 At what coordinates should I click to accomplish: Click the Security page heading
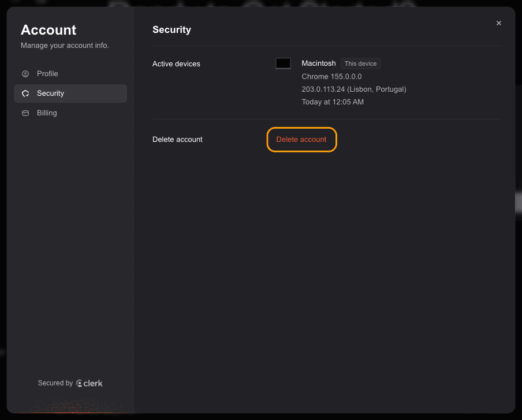(x=171, y=29)
